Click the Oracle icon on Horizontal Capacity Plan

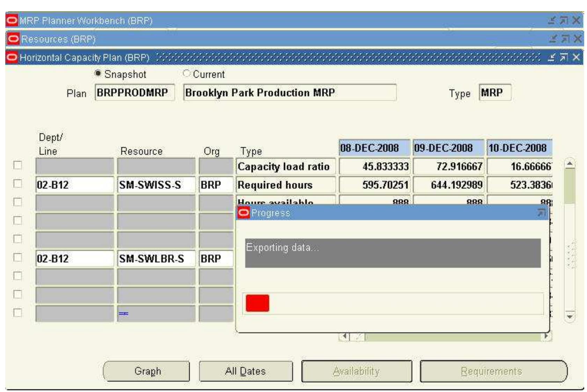(x=12, y=57)
